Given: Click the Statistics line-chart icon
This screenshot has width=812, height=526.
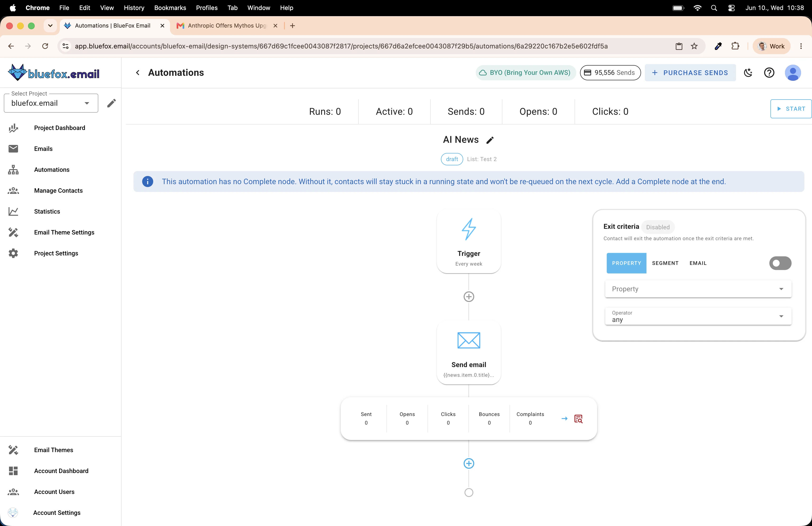Looking at the screenshot, I should [x=13, y=212].
